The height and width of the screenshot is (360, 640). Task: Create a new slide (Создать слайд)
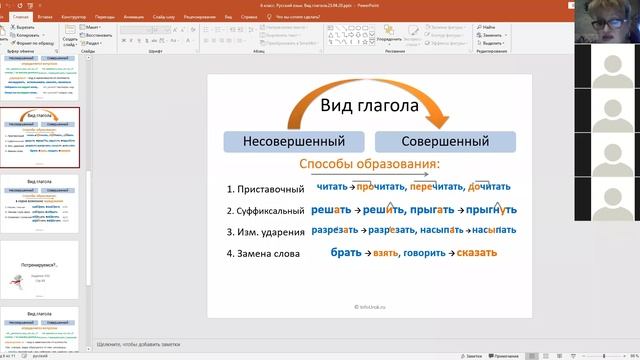70,36
